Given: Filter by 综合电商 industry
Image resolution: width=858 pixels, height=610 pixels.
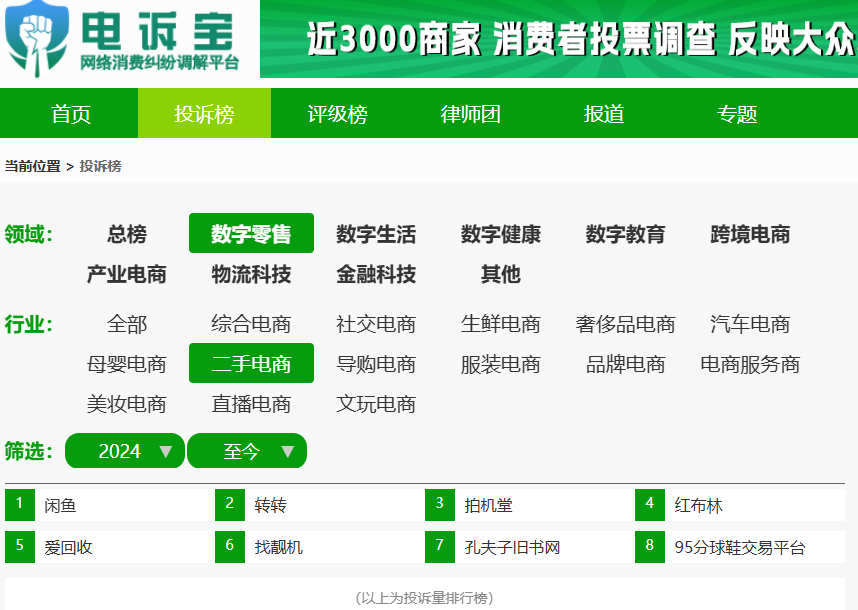Looking at the screenshot, I should pyautogui.click(x=251, y=324).
